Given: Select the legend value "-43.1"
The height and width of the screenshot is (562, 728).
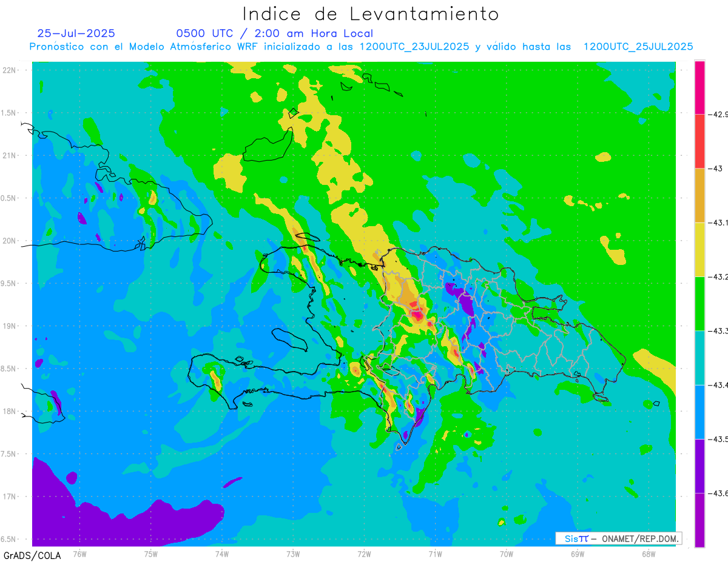Looking at the screenshot, I should click(718, 222).
